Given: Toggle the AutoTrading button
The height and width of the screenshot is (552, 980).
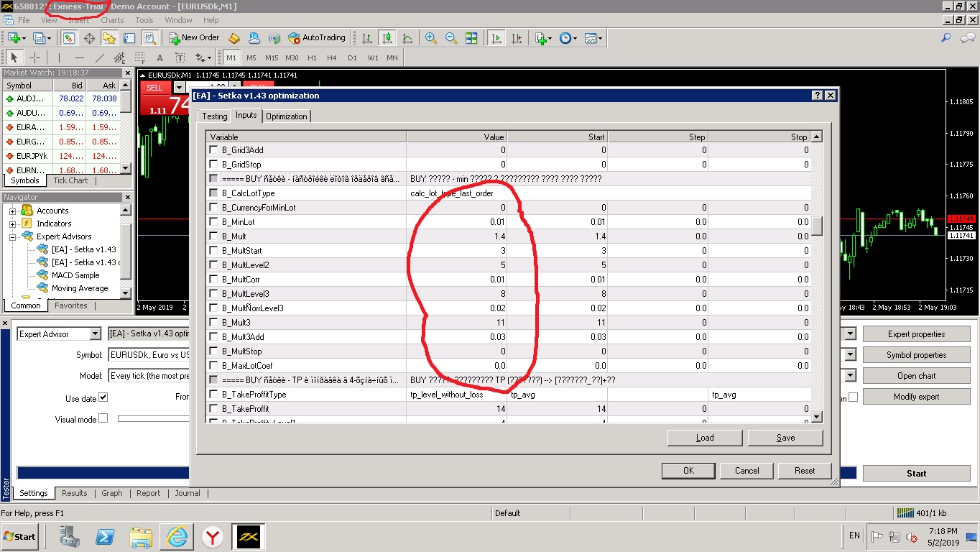Looking at the screenshot, I should 317,38.
